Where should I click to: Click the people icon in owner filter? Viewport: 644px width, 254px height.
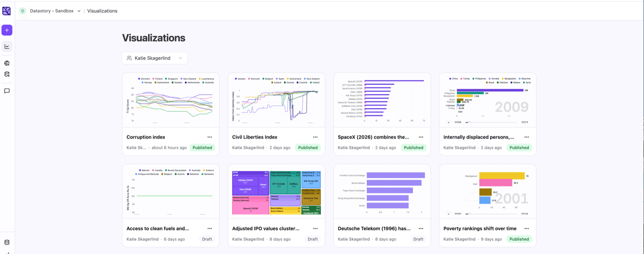point(129,58)
